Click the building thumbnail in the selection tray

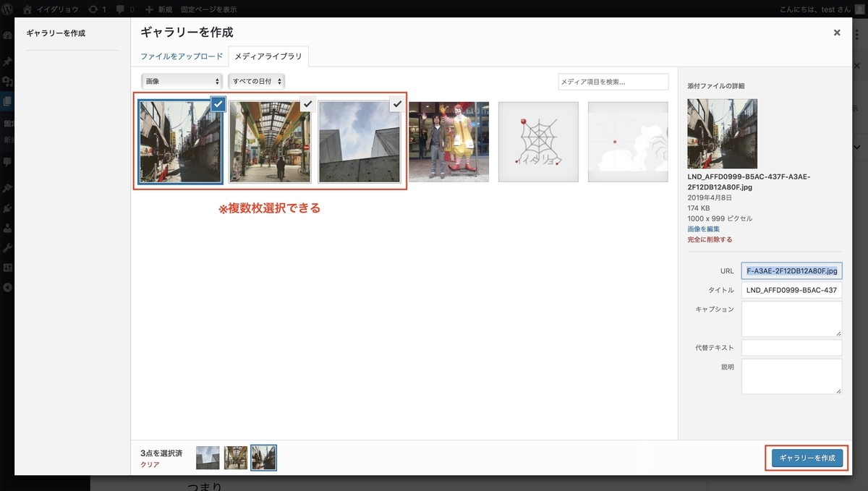[x=208, y=458]
